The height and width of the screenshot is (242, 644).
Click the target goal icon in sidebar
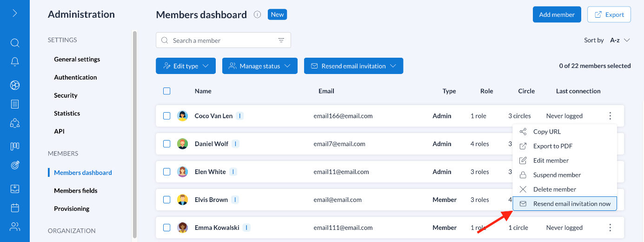point(15,165)
